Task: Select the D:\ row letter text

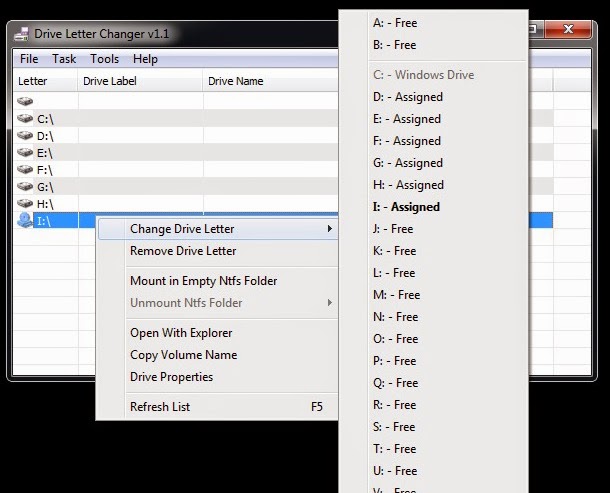Action: 45,136
